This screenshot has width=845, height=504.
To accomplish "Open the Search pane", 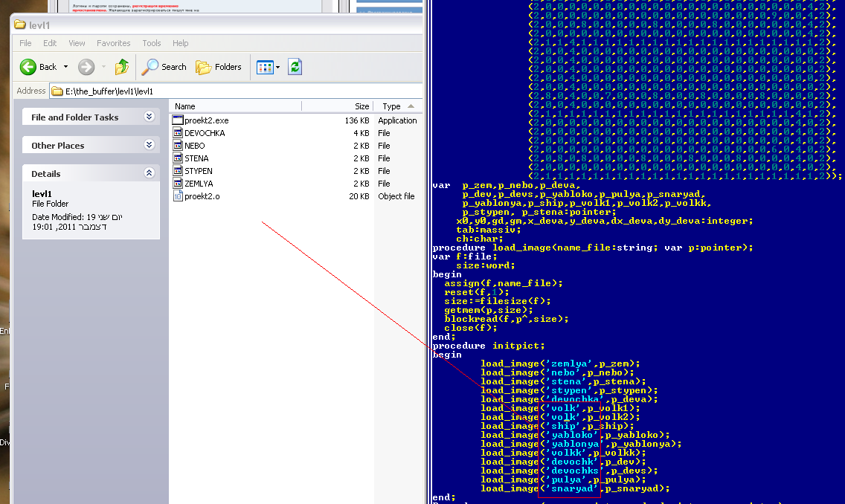I will click(x=164, y=67).
